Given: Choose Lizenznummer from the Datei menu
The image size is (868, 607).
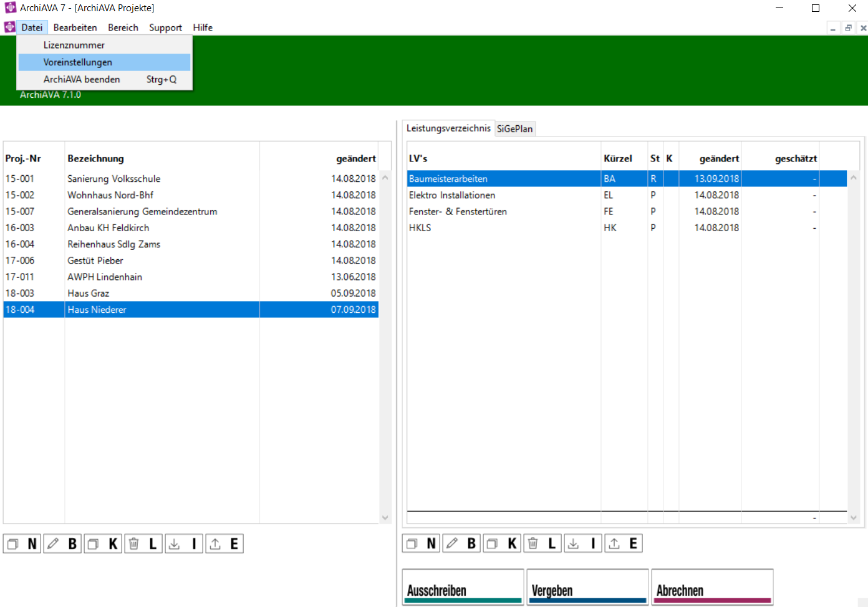Looking at the screenshot, I should [x=104, y=45].
